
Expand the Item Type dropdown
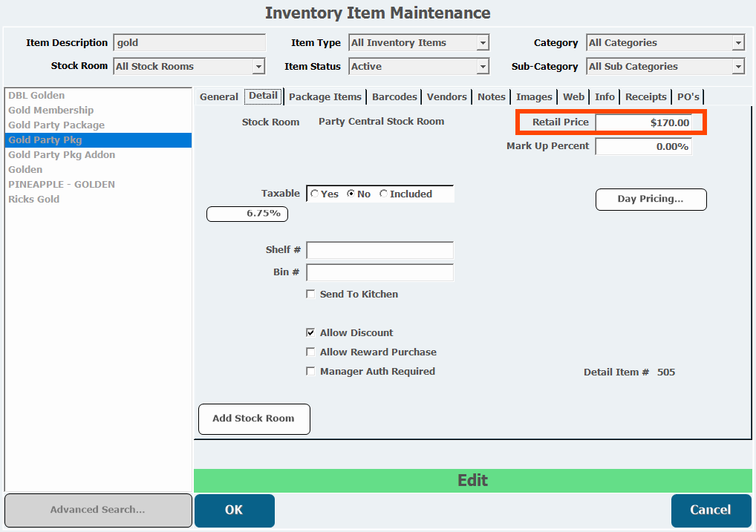coord(483,43)
